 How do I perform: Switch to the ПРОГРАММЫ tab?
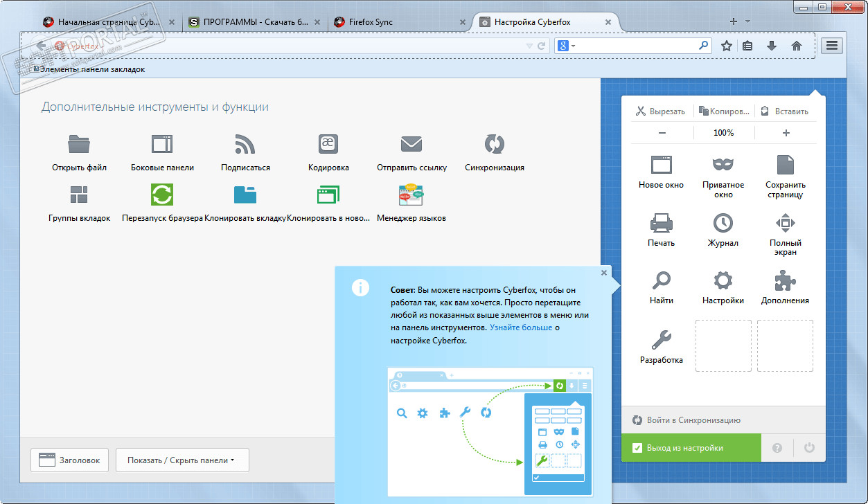tap(255, 21)
